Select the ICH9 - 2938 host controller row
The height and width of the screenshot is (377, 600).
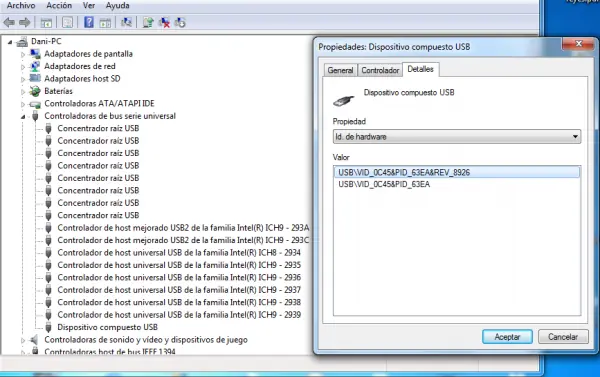point(179,302)
